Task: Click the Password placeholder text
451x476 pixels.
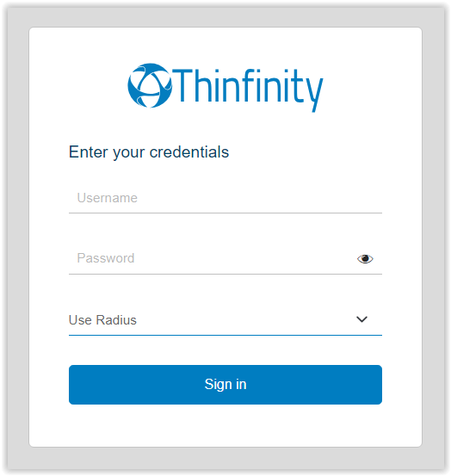Action: click(106, 258)
